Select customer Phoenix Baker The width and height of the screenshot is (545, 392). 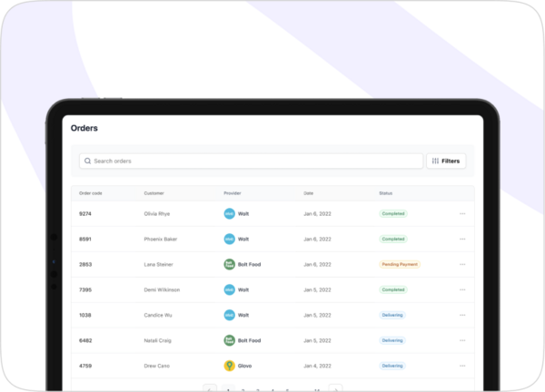pos(159,239)
